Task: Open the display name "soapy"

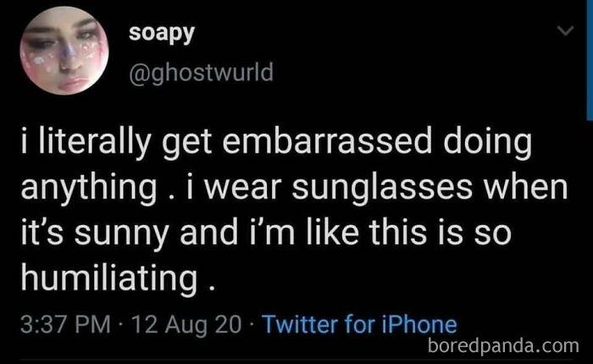Action: click(162, 33)
